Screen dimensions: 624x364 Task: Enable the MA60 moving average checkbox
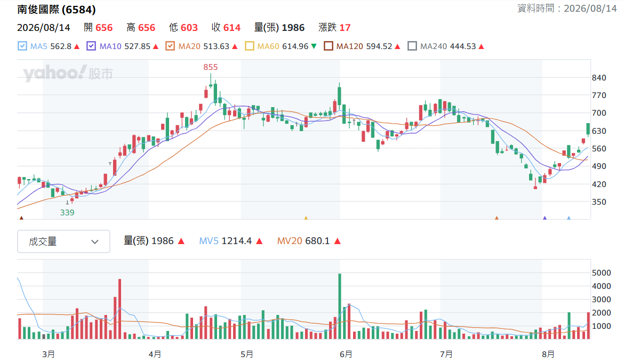(x=250, y=46)
